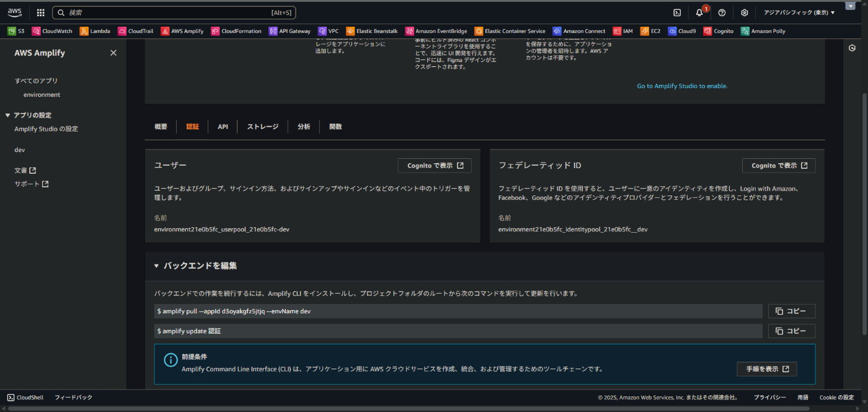Switch to the 分析 tab
Image resolution: width=868 pixels, height=412 pixels.
click(304, 127)
